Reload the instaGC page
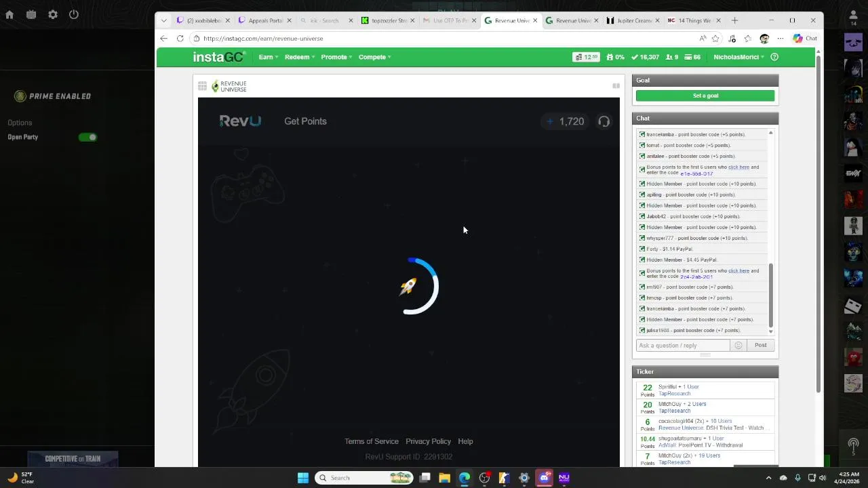The height and width of the screenshot is (488, 868). pos(180,39)
